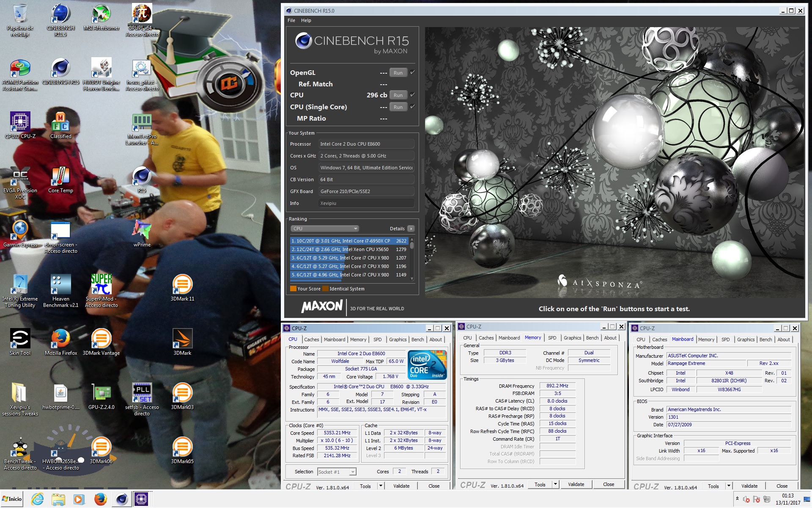Image resolution: width=812 pixels, height=508 pixels.
Task: Switch to Caches tab in CPU-Z CPU window
Action: click(312, 340)
